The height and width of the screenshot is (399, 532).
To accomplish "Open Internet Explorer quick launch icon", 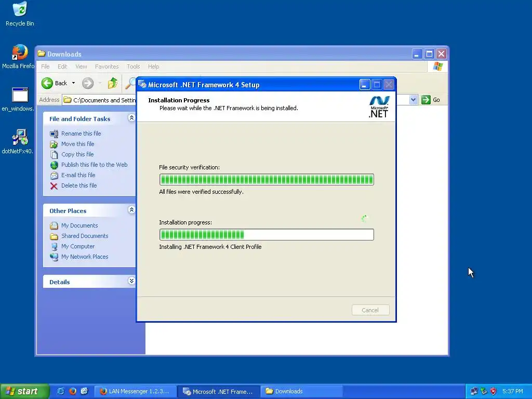I will tap(61, 391).
